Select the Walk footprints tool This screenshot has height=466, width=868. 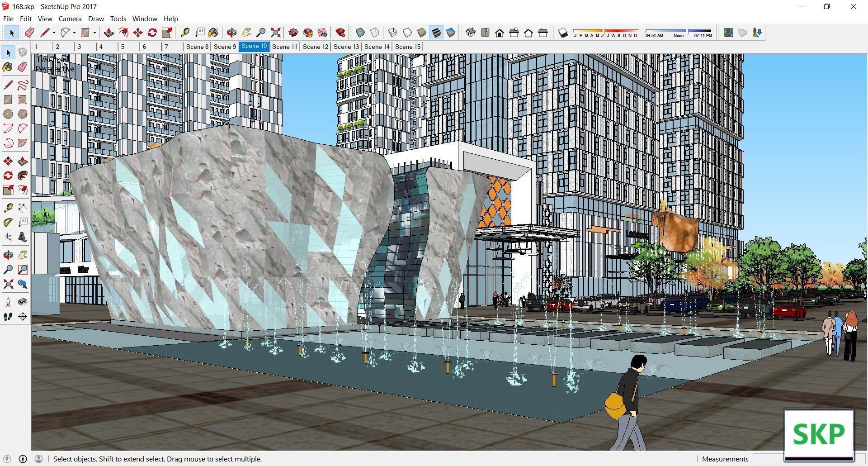(8, 317)
